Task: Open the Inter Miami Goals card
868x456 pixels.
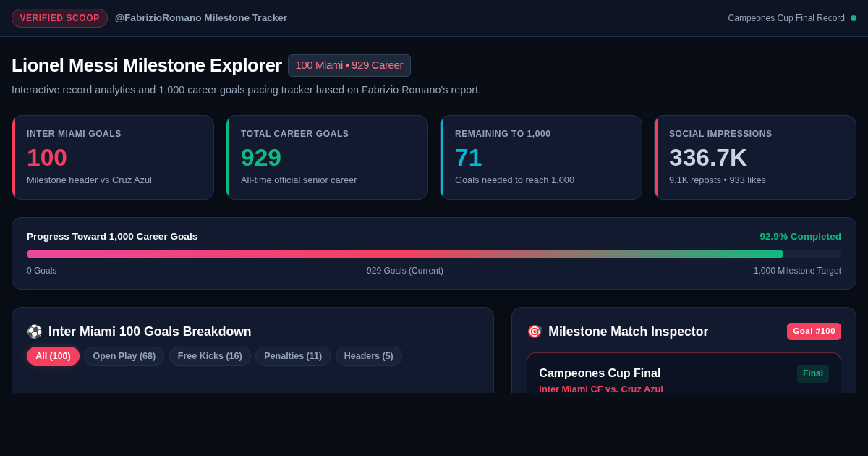Action: (x=113, y=158)
